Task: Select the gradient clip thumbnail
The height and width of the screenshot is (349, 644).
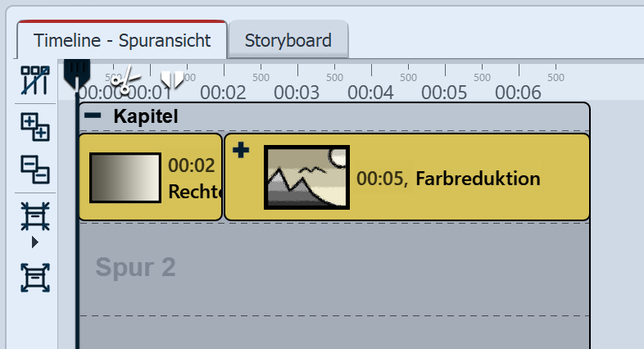Action: (125, 177)
